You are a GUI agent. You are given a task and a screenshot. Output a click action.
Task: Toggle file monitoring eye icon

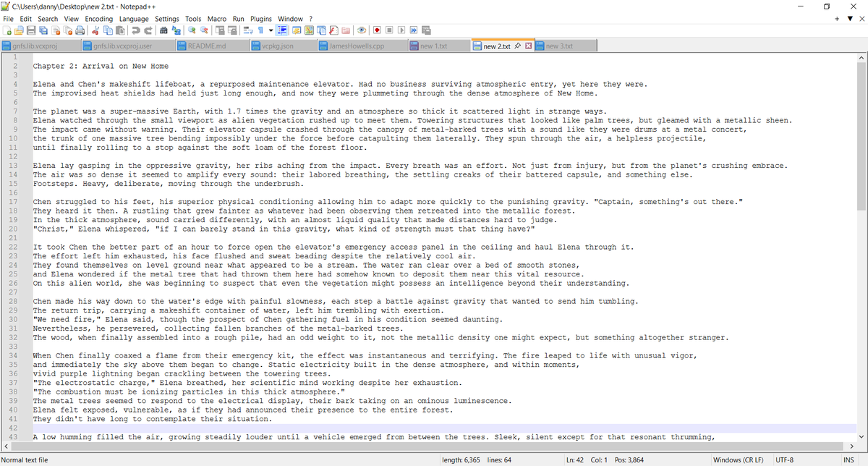coord(362,31)
